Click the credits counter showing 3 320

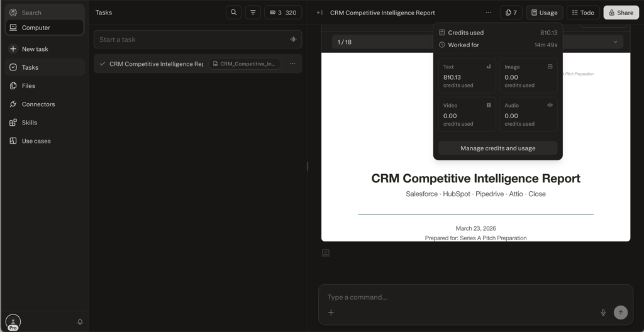[283, 13]
